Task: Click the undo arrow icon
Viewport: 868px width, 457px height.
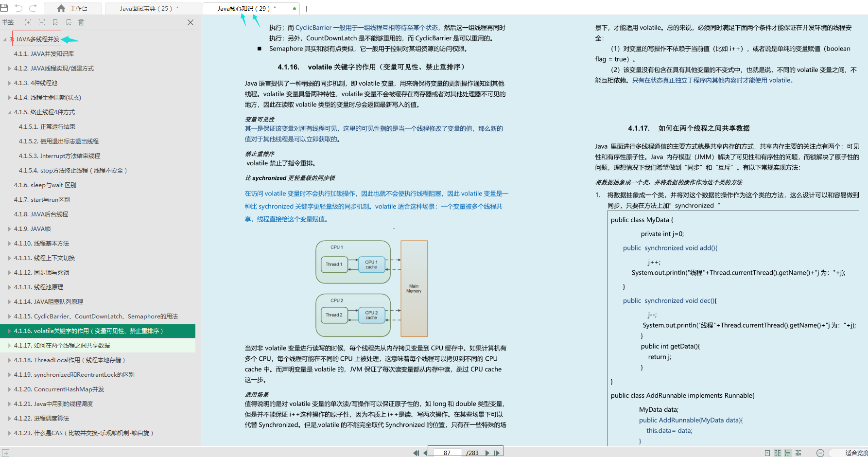Action: click(18, 8)
